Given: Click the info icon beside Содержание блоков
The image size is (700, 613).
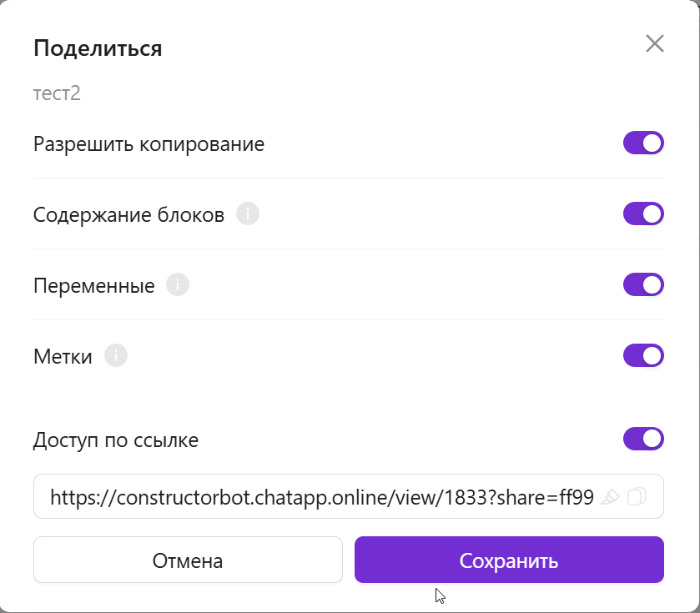Looking at the screenshot, I should (248, 214).
